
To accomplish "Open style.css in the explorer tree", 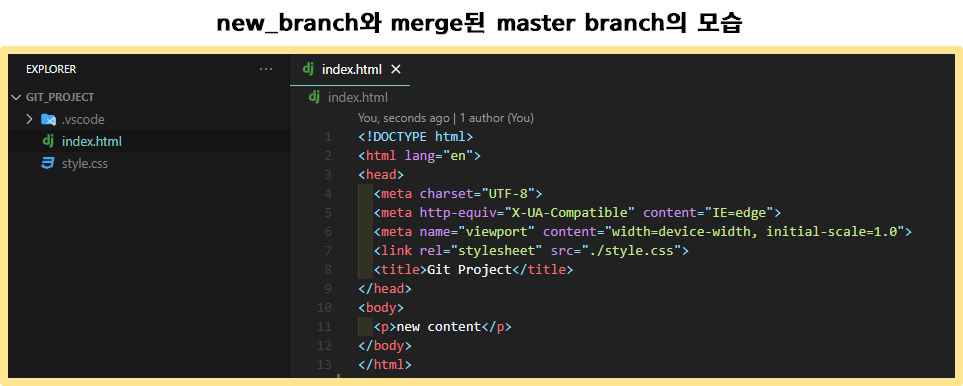I will tap(85, 164).
